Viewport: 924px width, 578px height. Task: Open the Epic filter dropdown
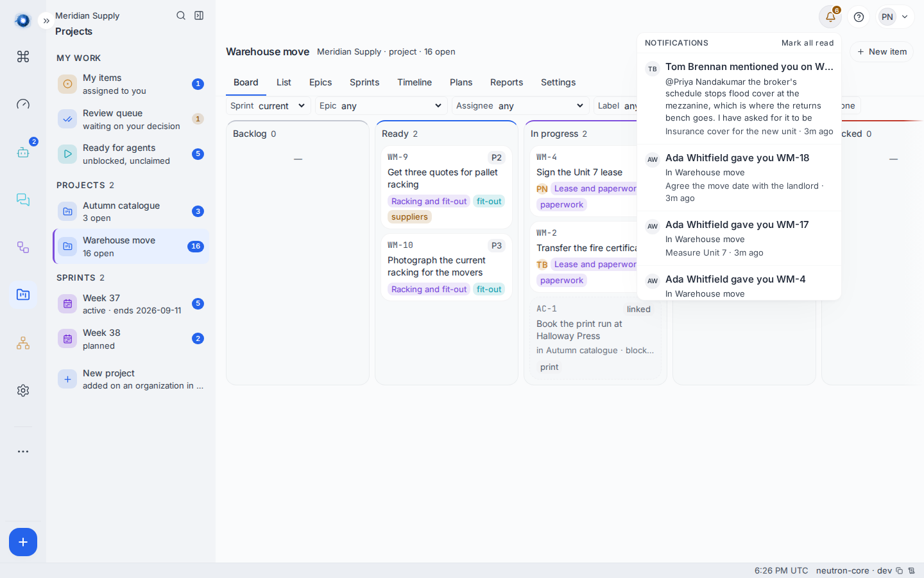(381, 106)
